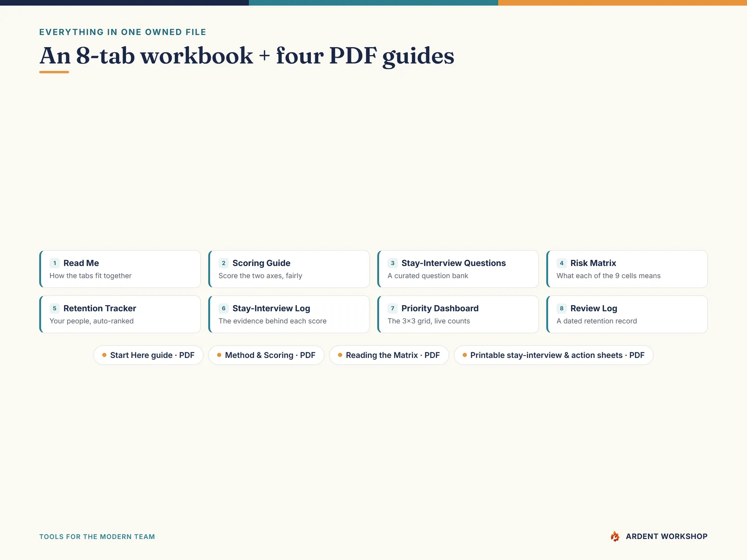Viewport: 747px width, 560px height.
Task: Click number badge 8 beside Review Log
Action: click(562, 308)
